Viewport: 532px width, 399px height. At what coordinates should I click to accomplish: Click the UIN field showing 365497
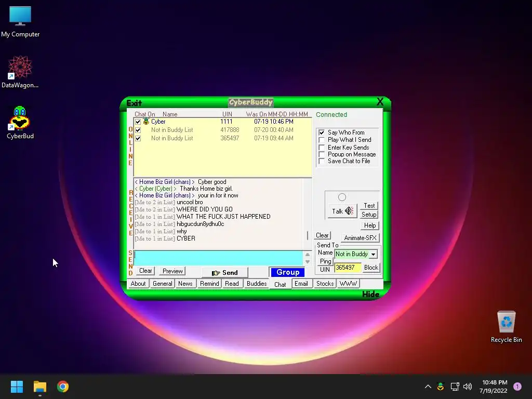[348, 268]
